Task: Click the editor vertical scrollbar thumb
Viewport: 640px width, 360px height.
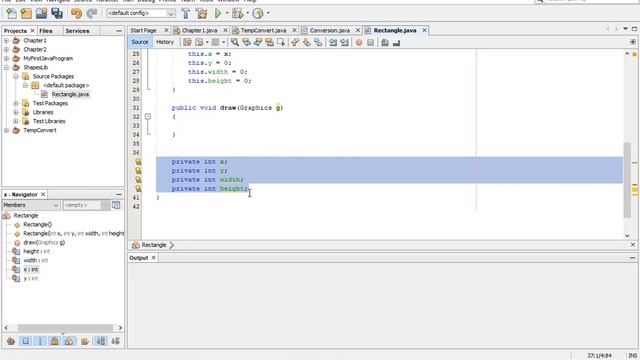Action: 627,180
